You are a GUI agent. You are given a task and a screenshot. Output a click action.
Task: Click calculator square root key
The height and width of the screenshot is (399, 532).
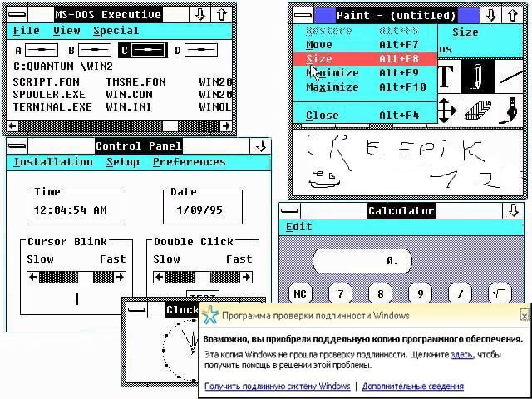click(500, 293)
